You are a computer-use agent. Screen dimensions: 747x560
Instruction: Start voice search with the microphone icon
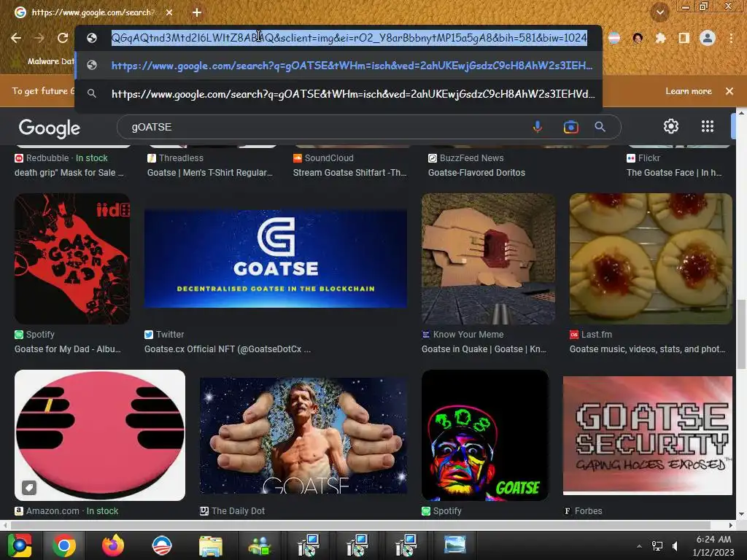pyautogui.click(x=538, y=127)
